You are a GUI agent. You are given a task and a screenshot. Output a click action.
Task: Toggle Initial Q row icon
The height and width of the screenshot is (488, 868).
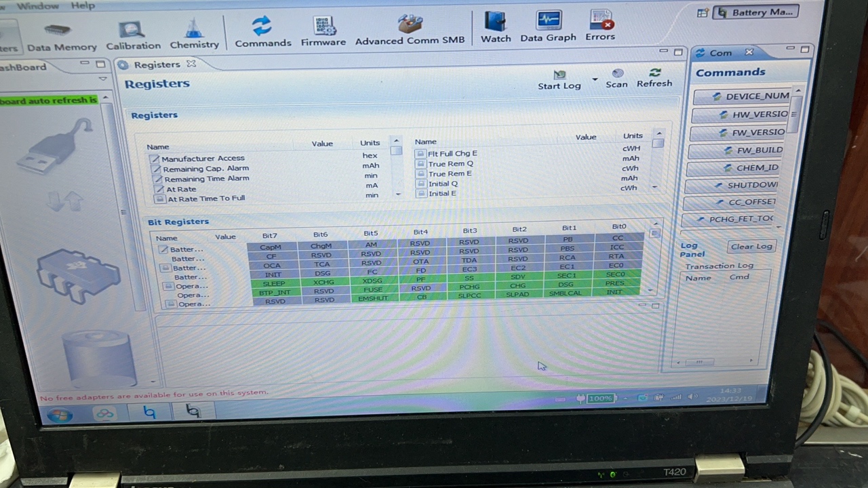tap(420, 184)
